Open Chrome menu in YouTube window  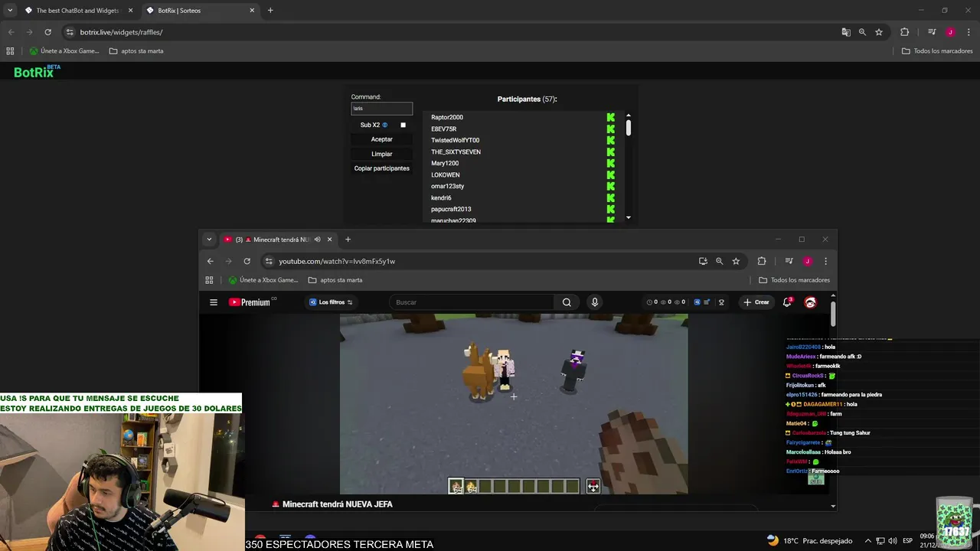[x=825, y=261]
